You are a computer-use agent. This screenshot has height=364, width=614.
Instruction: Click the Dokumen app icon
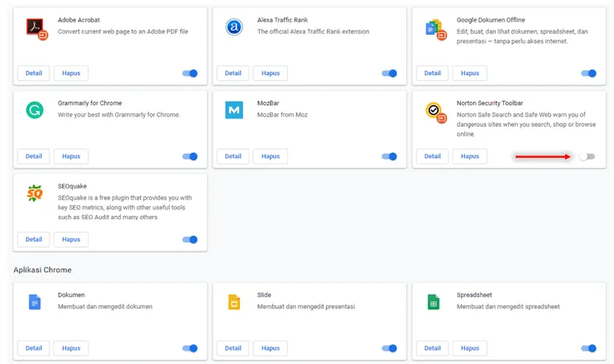[35, 302]
